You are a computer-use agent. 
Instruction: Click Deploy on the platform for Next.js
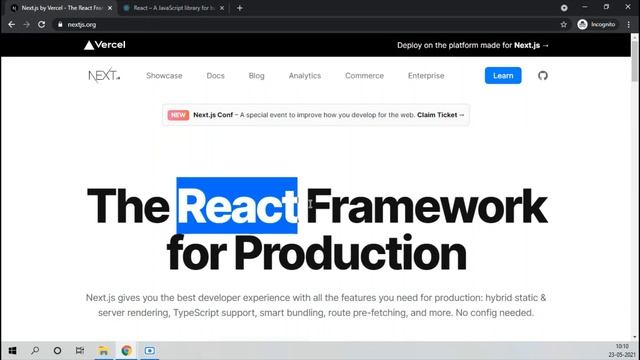click(x=473, y=45)
